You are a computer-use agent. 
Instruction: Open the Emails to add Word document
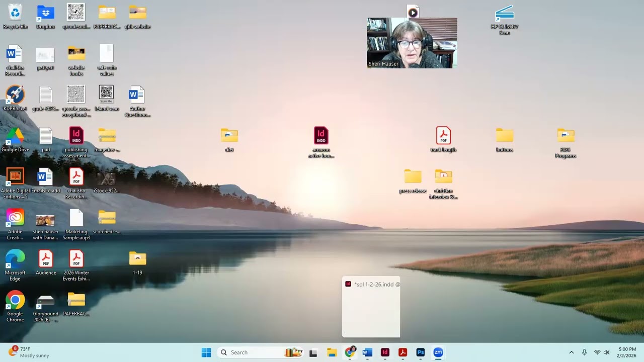(45, 181)
